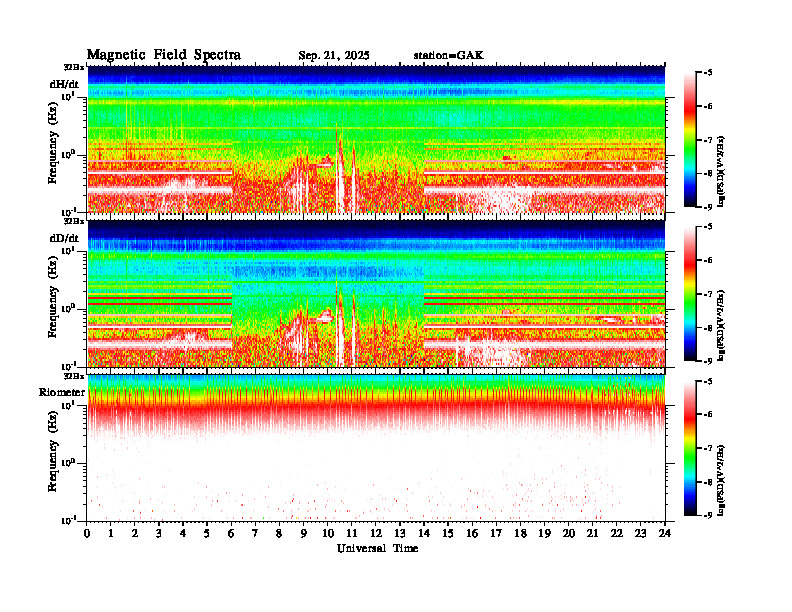Viewport: 792px width, 612px height.
Task: Click hour '12' on the time axis
Action: point(376,534)
